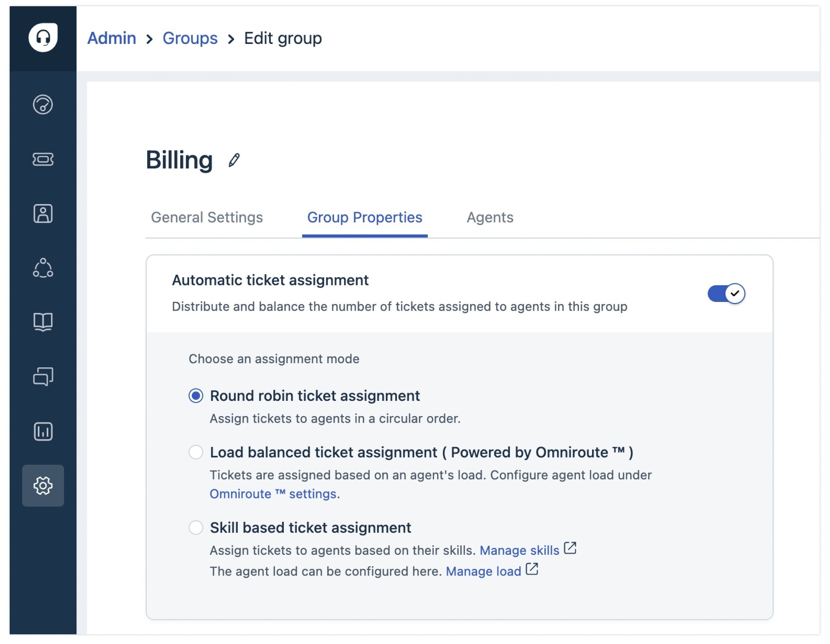Disable Automatic ticket assignment toggle
830x644 pixels.
click(x=726, y=294)
